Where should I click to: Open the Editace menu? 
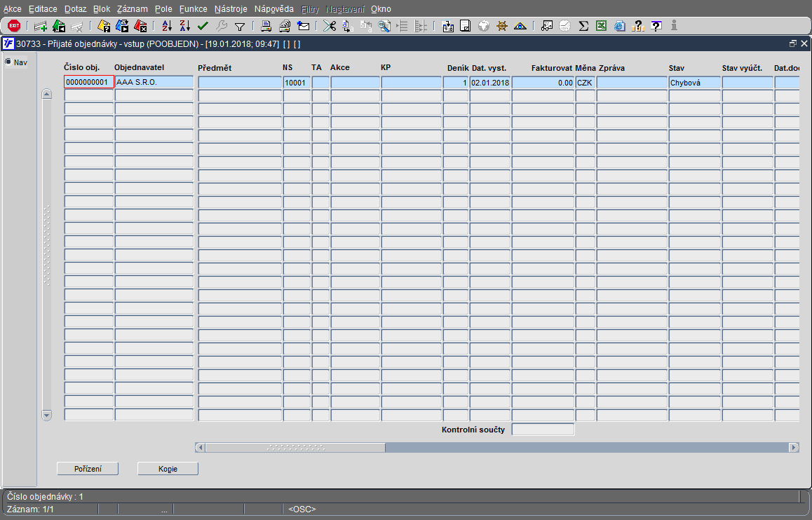click(x=43, y=9)
